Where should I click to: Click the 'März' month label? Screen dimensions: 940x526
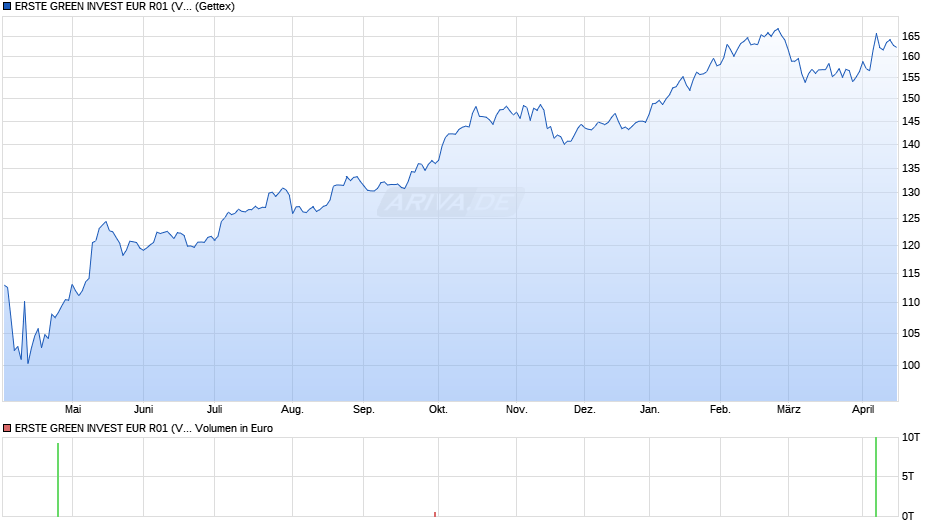click(789, 409)
